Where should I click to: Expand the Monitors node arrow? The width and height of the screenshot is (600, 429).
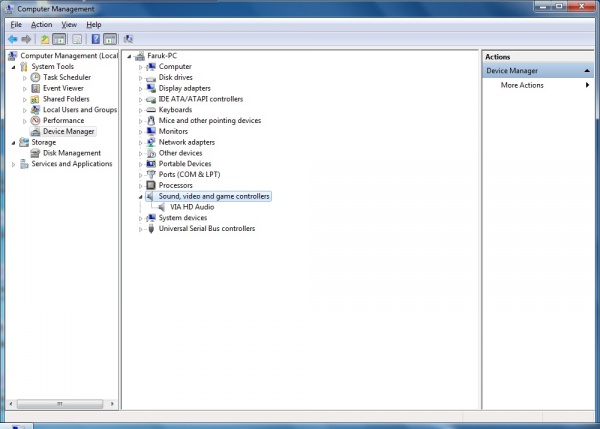pos(140,132)
